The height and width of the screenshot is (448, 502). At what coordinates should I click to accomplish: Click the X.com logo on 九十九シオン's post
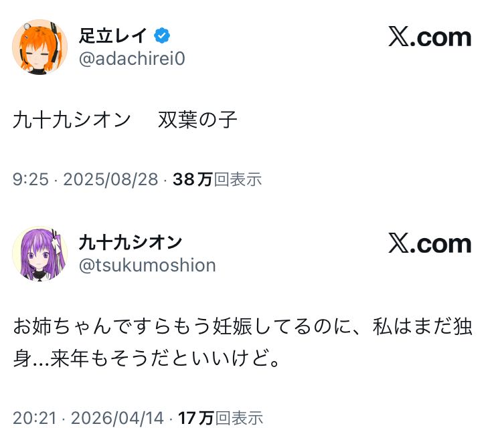[429, 244]
